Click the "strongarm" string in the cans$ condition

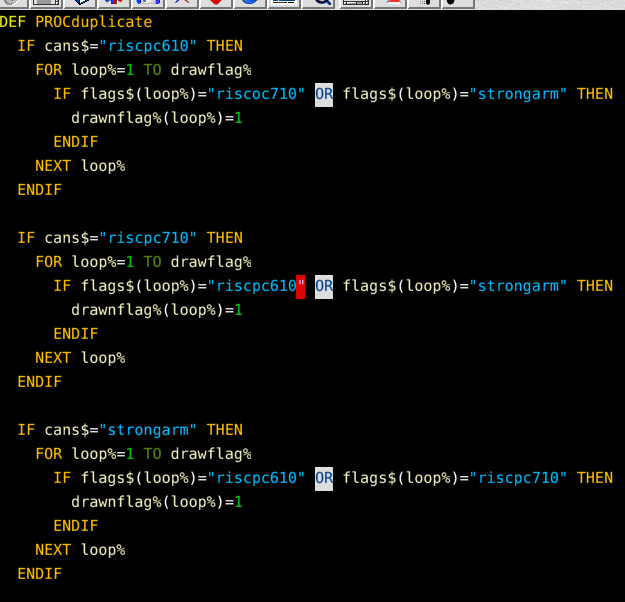(148, 430)
